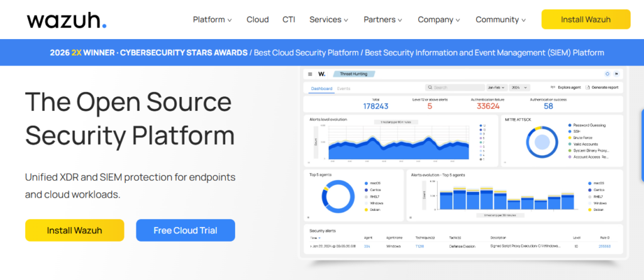Open the Community dropdown menu
The image size is (644, 280).
501,20
